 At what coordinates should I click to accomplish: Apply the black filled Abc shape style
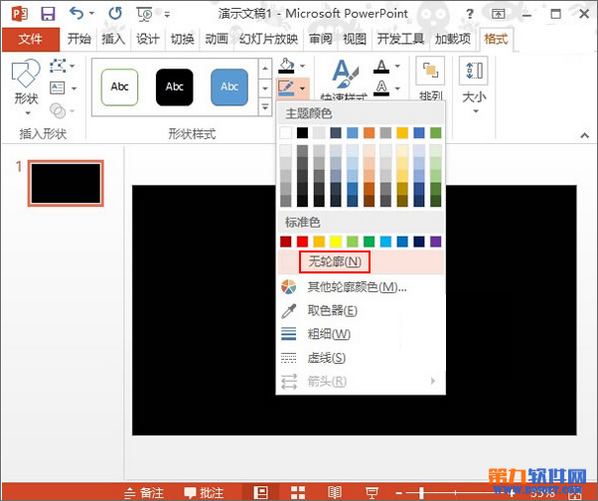click(x=174, y=87)
